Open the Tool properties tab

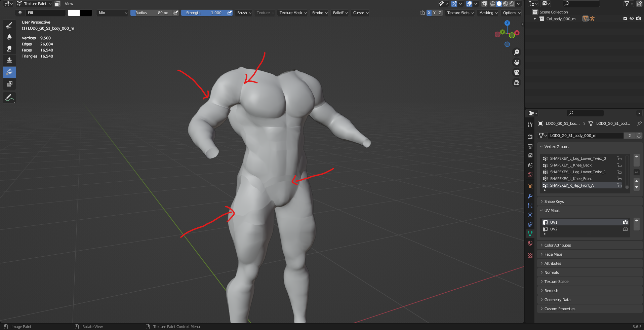[x=530, y=125]
